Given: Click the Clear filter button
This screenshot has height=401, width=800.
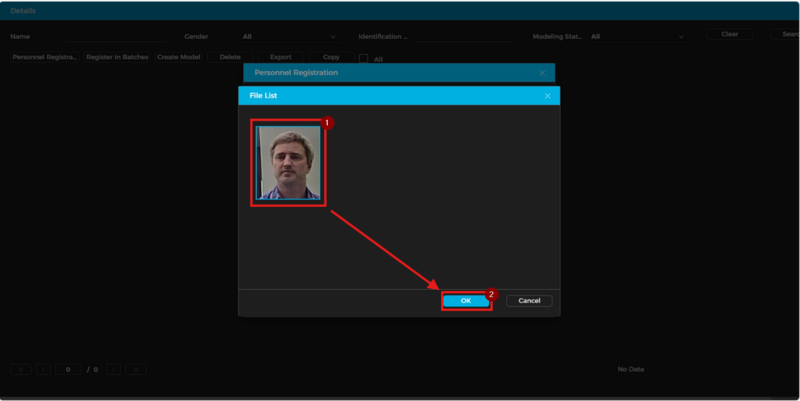Looking at the screenshot, I should (x=730, y=34).
